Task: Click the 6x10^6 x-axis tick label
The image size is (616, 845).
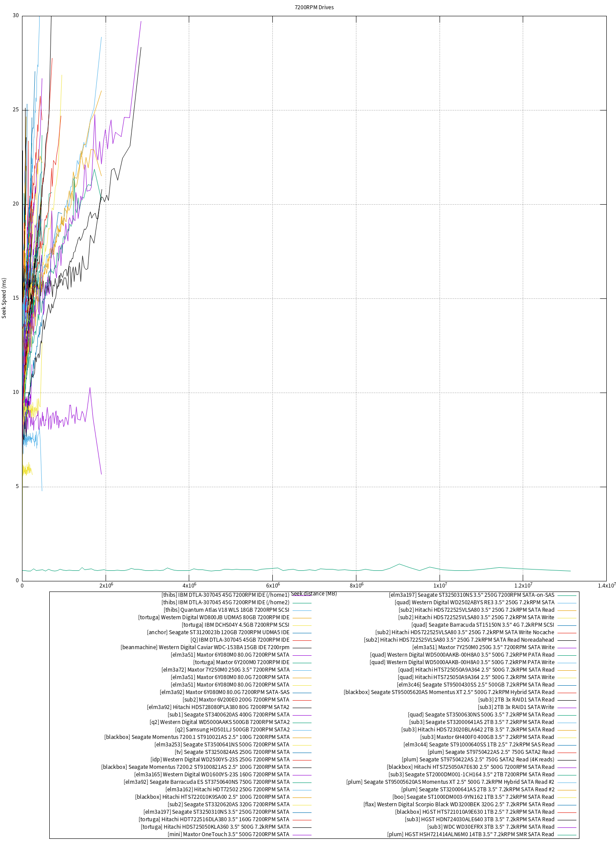Action: [x=273, y=585]
